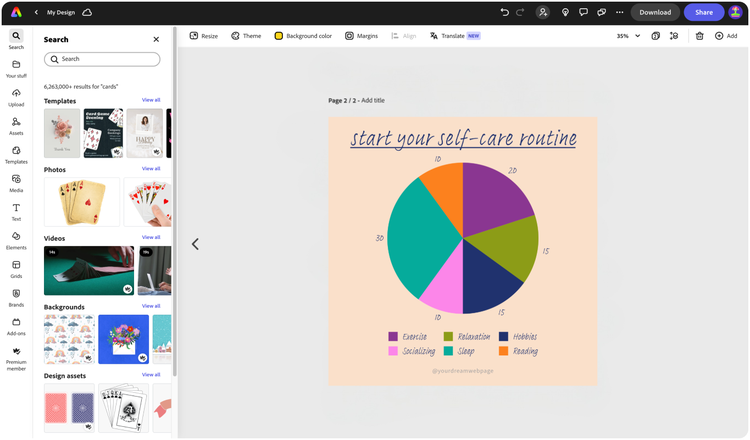750x440 pixels.
Task: Open the Elements panel
Action: 16,241
